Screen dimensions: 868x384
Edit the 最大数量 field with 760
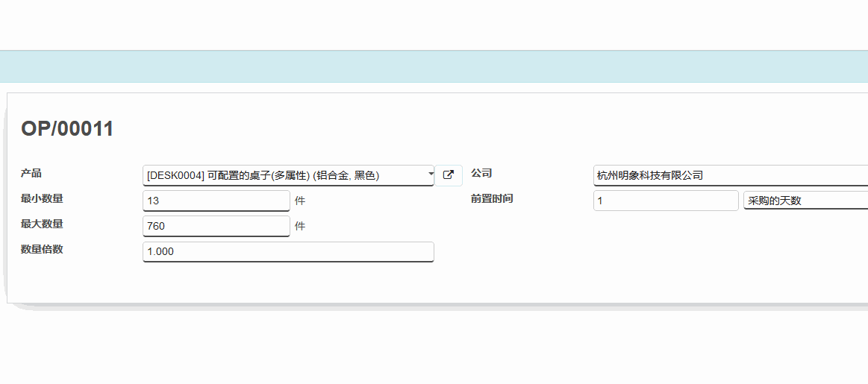pyautogui.click(x=216, y=227)
